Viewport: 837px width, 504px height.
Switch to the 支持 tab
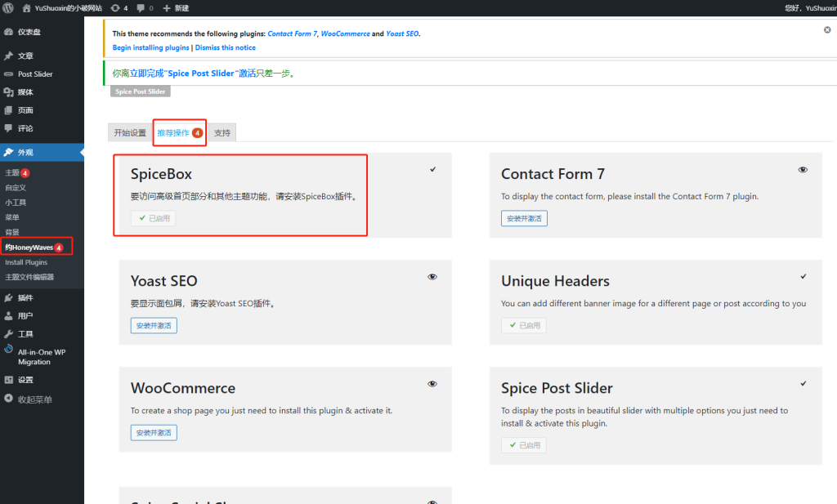[222, 132]
